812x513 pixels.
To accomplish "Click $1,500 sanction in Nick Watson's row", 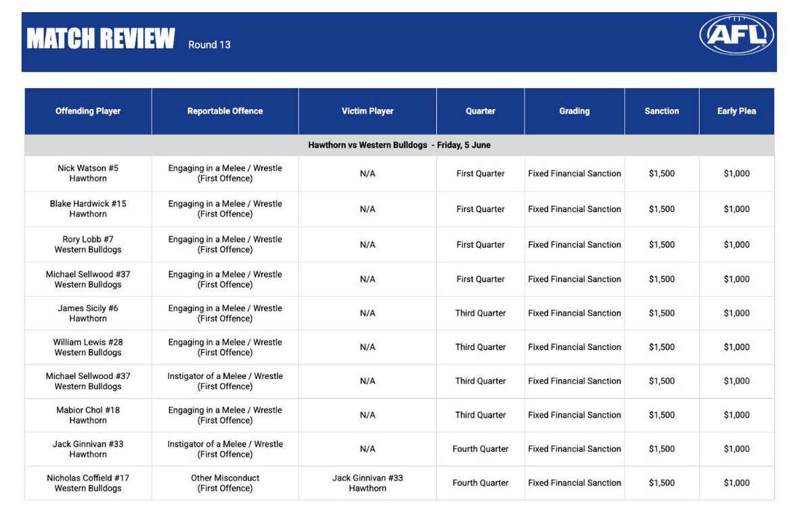I will click(662, 173).
